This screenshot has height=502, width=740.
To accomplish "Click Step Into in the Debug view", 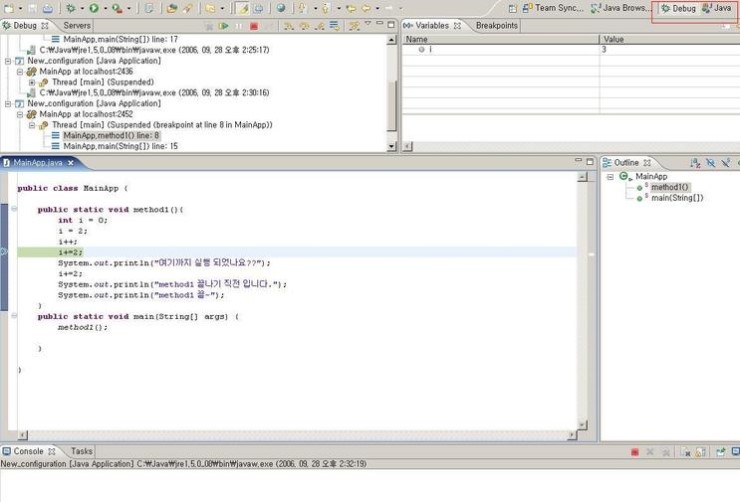I will (288, 25).
